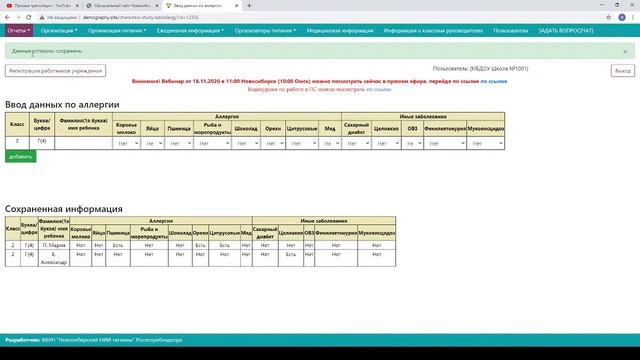The height and width of the screenshot is (360, 640).
Task: Click ЗАДАТЬ ВОПРОС(ЧАТ) menu item
Action: (x=565, y=31)
